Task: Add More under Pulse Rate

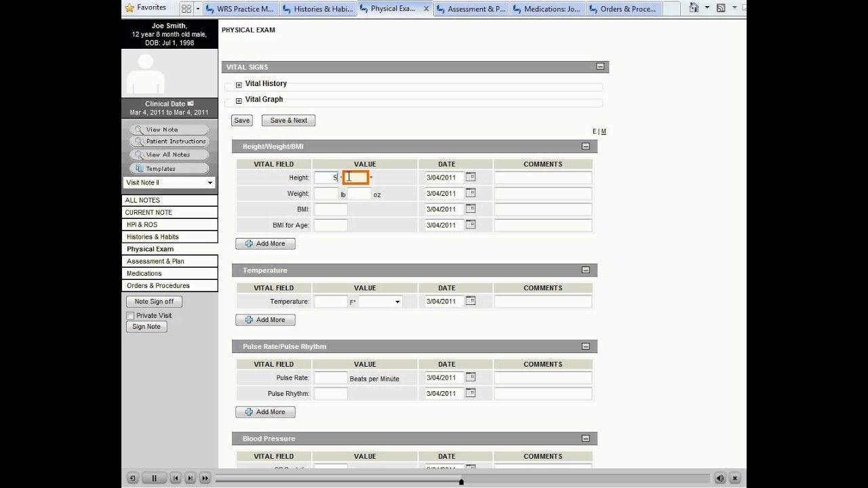Action: 265,412
